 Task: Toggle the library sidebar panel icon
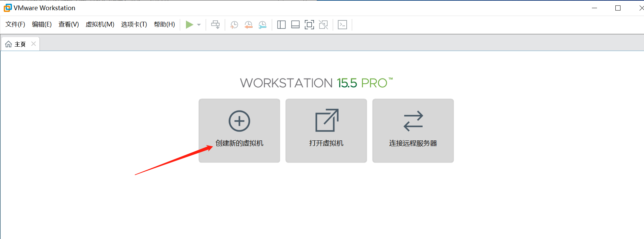[281, 24]
